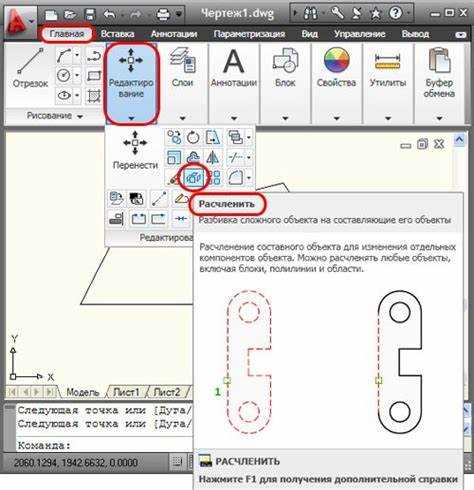Toggle the grid display button in status bar
This screenshot has height=490, width=474.
point(176,462)
